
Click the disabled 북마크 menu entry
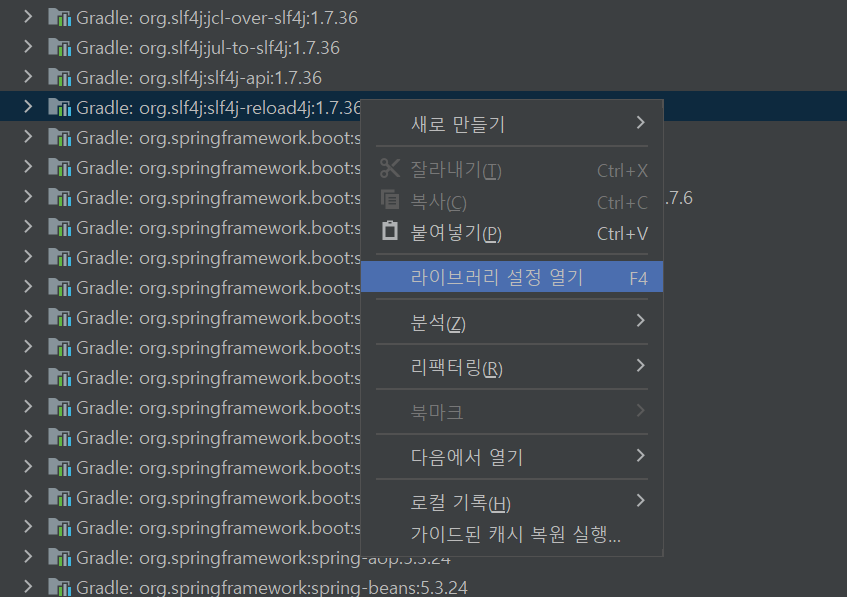tap(512, 412)
